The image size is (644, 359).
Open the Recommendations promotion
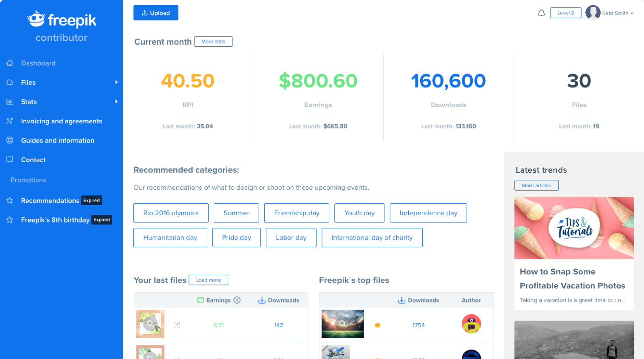tap(50, 201)
